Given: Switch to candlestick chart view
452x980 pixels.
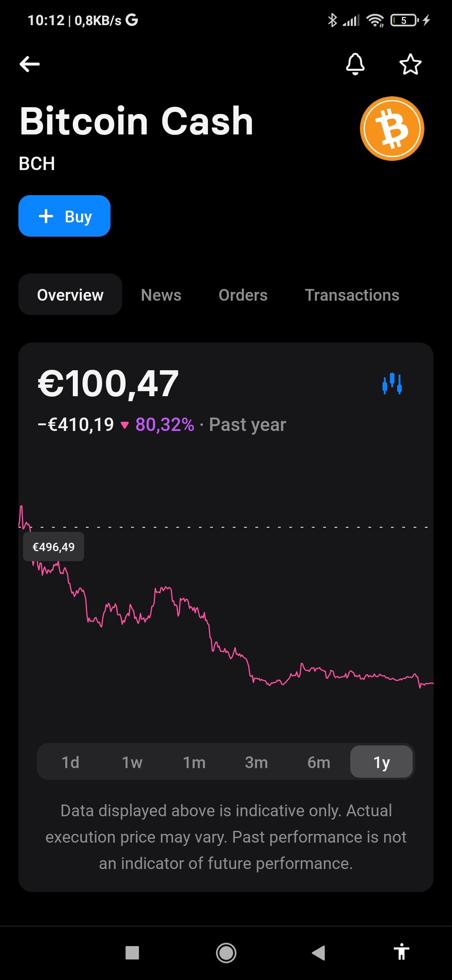Looking at the screenshot, I should pyautogui.click(x=392, y=384).
